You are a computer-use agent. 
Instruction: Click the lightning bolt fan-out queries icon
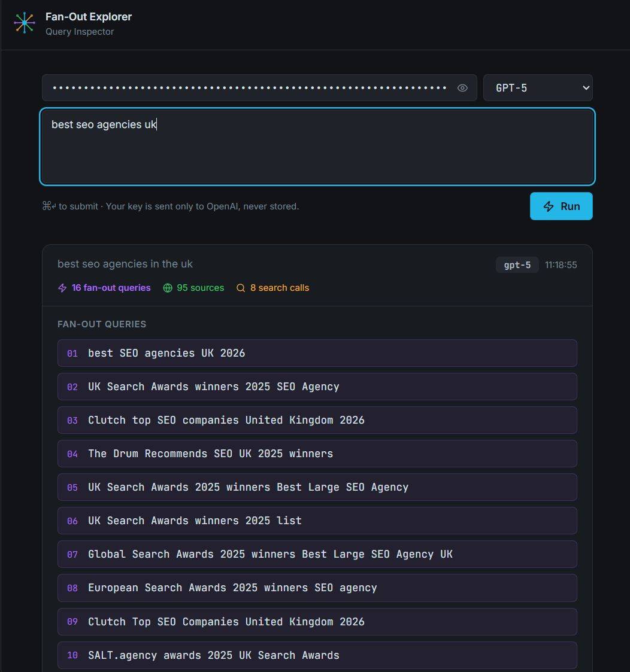pyautogui.click(x=62, y=288)
